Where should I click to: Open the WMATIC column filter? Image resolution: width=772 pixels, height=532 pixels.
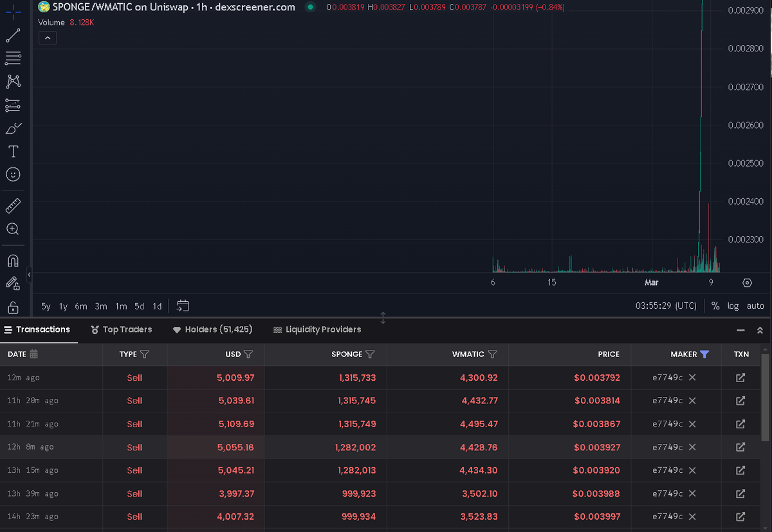(492, 354)
